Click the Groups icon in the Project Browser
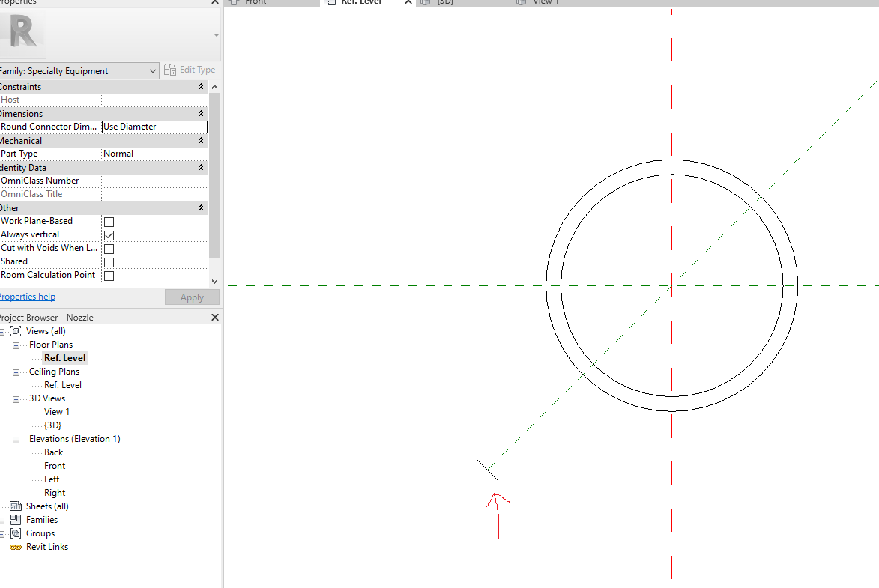The image size is (879, 588). (15, 533)
